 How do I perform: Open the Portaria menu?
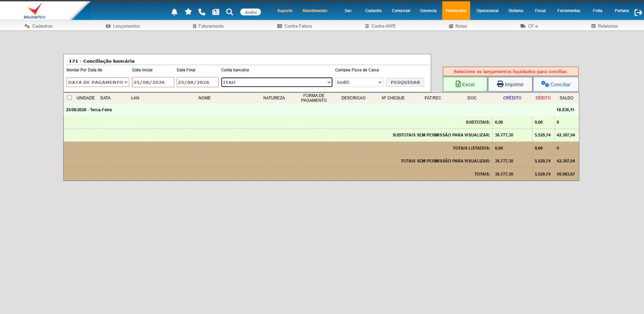click(621, 11)
